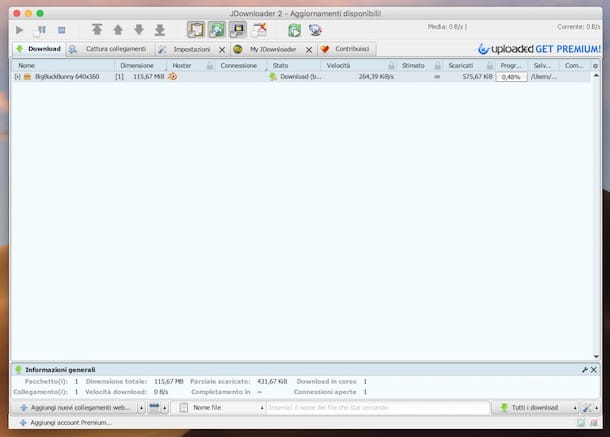The height and width of the screenshot is (437, 610).
Task: Switch to the Download tab
Action: (38, 49)
